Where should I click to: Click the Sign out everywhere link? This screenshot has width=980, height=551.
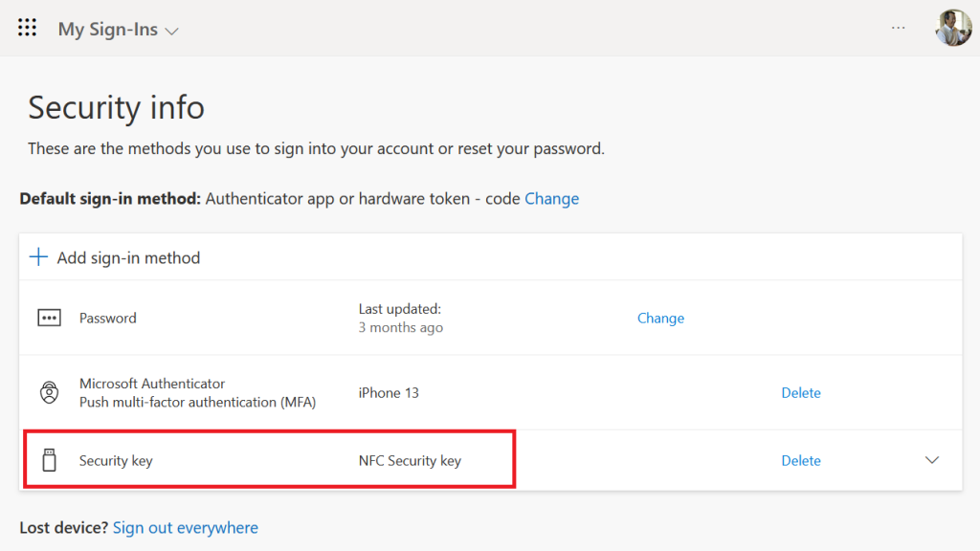click(x=186, y=527)
